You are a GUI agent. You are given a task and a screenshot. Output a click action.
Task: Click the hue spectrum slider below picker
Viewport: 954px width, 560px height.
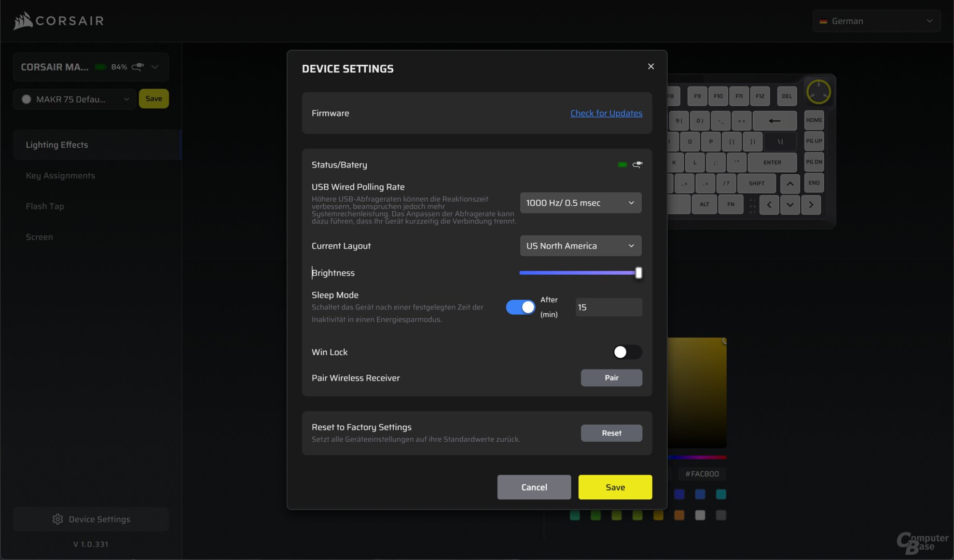tap(697, 457)
